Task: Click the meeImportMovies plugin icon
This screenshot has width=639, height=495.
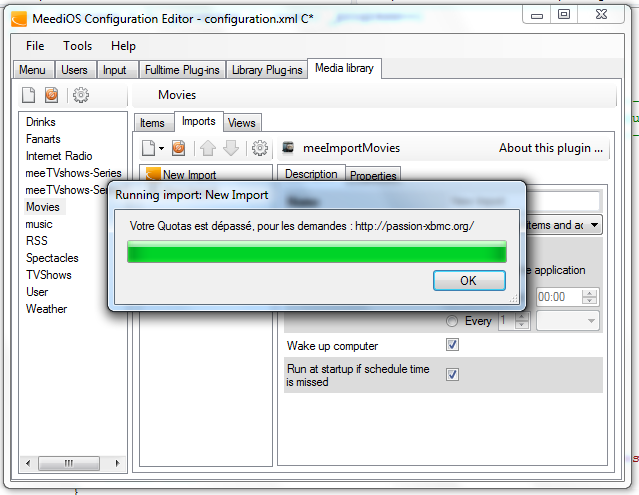Action: (288, 147)
